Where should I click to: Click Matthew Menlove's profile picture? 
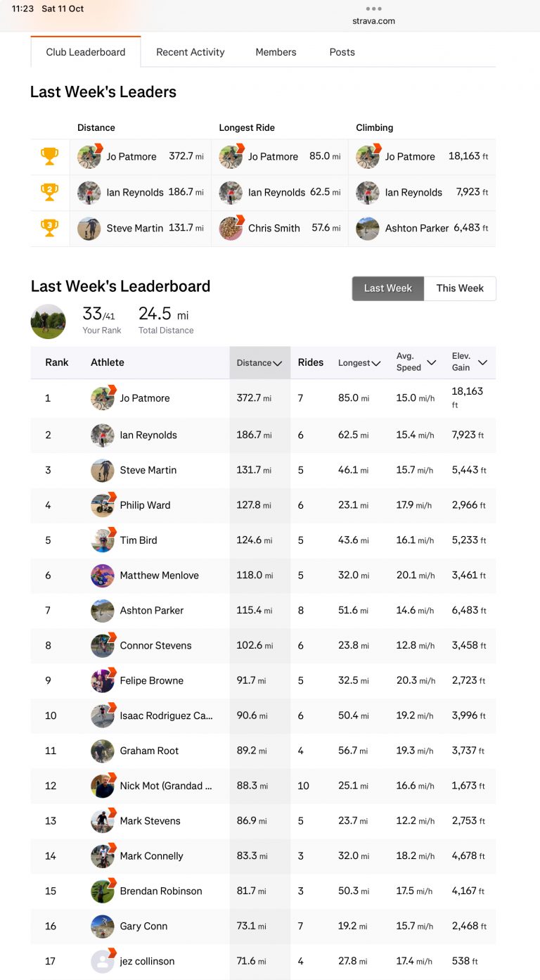coord(103,575)
